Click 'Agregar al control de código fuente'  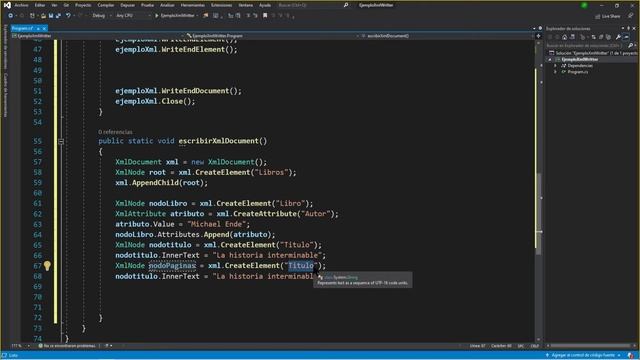pyautogui.click(x=584, y=356)
